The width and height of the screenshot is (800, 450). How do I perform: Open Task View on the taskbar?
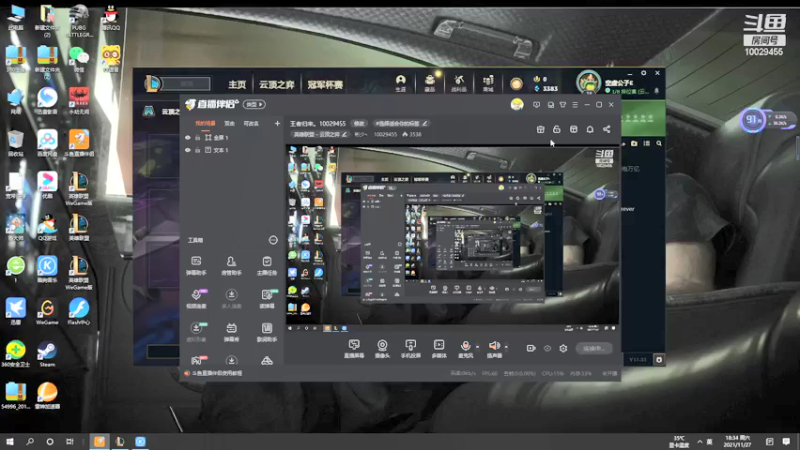(x=70, y=441)
